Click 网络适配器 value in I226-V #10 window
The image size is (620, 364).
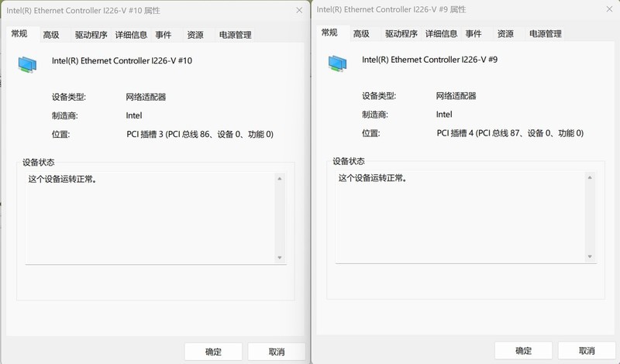pyautogui.click(x=146, y=97)
